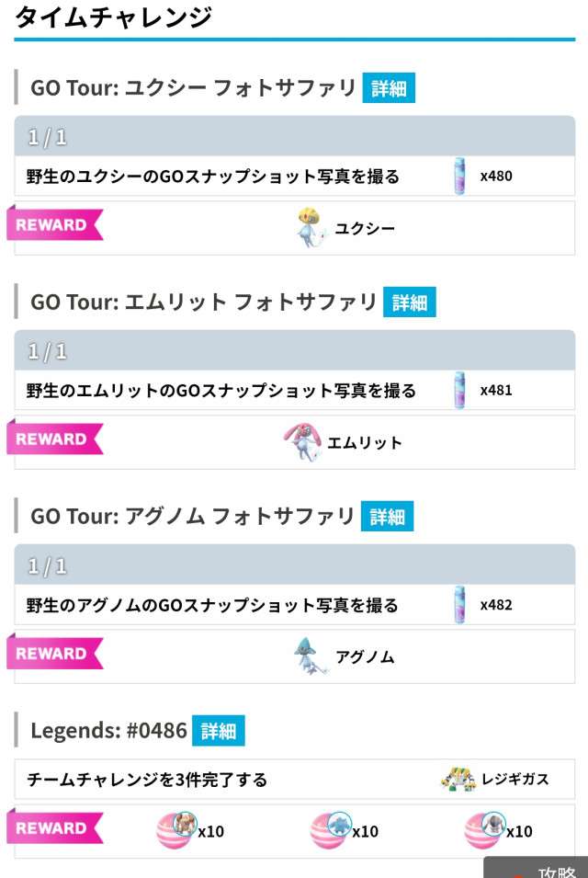Click the x482 stardust bottle icon
588x878 pixels.
[459, 605]
